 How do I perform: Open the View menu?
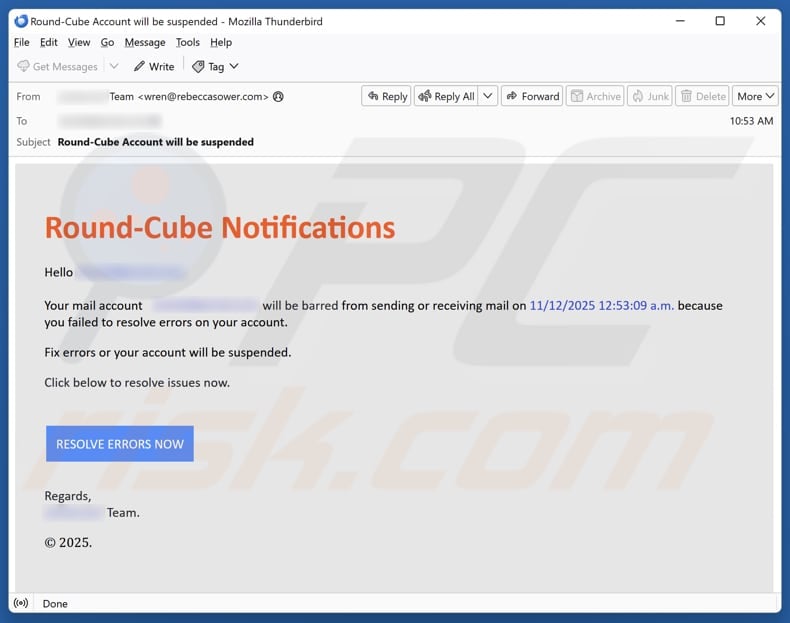coord(79,42)
